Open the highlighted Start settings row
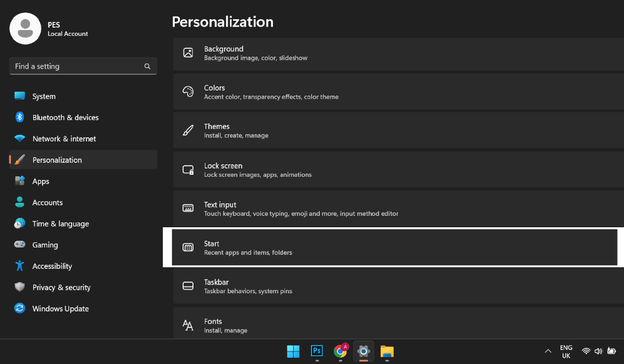Image resolution: width=624 pixels, height=364 pixels. pyautogui.click(x=394, y=248)
